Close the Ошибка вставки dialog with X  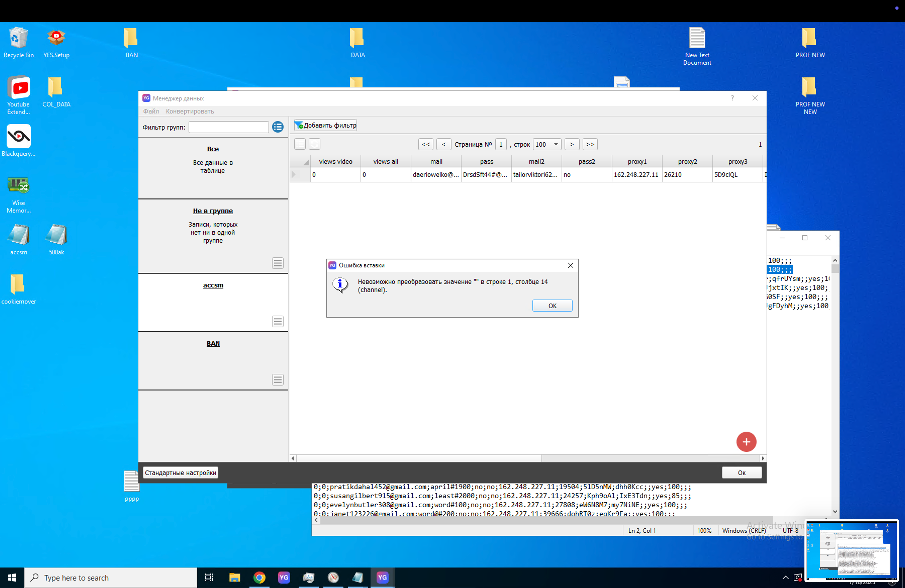coord(570,265)
